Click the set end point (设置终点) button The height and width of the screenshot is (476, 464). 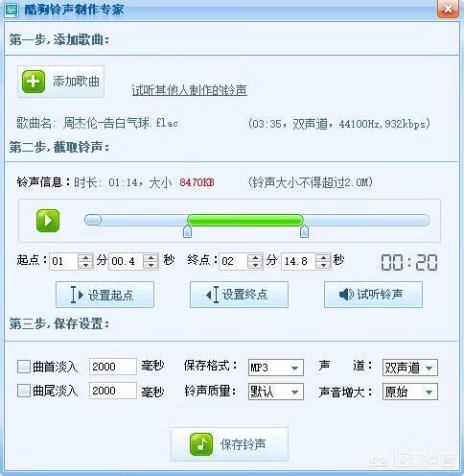click(239, 295)
